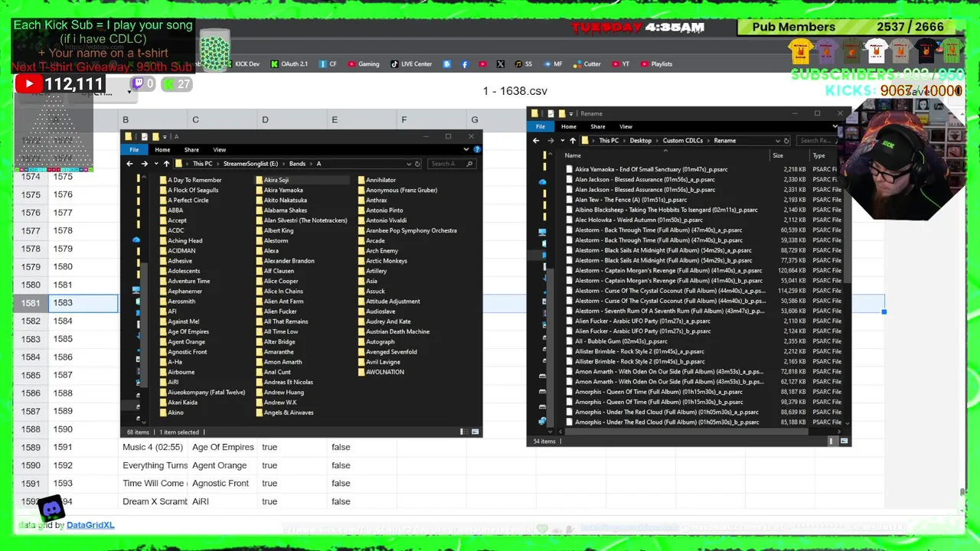Click Desktop in the Rename address path

pos(641,141)
